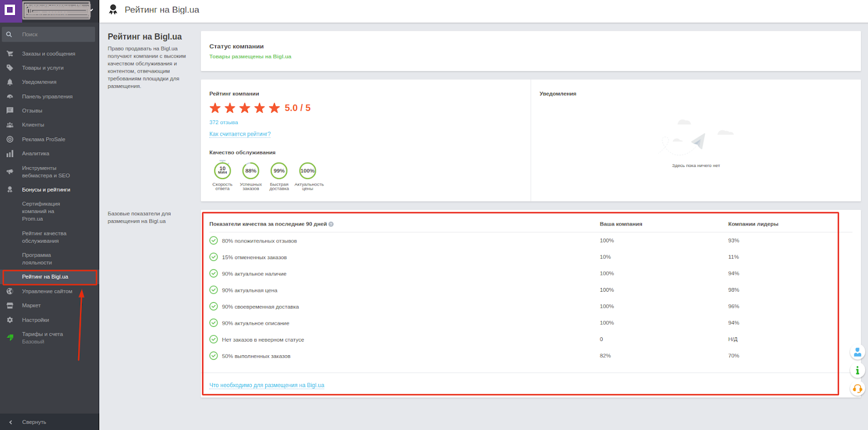Click the site management globe icon

point(10,291)
